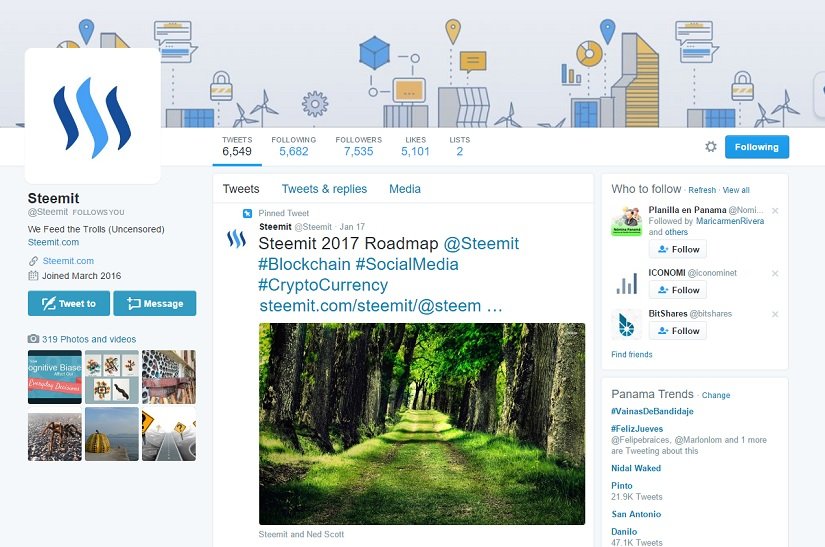Click Steemit author name in pinned tweet

275,227
